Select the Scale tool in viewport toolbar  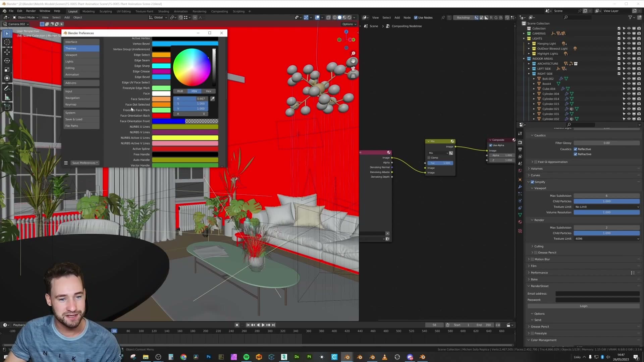tap(7, 69)
